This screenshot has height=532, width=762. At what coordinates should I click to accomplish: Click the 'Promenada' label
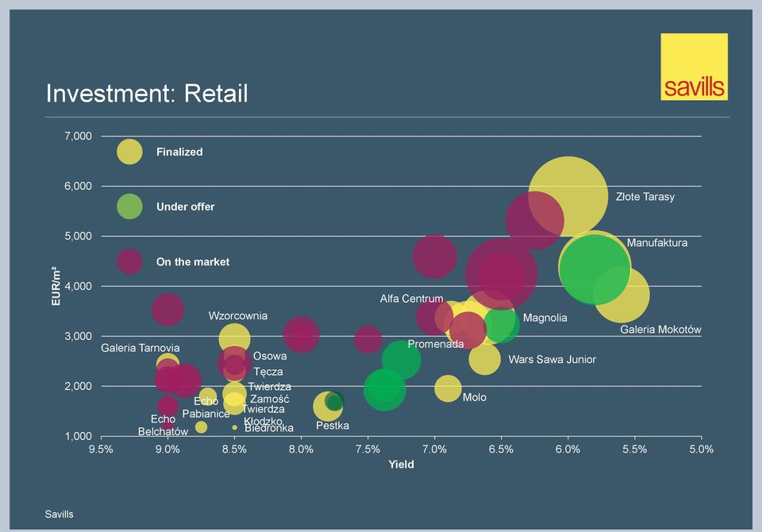pos(436,344)
